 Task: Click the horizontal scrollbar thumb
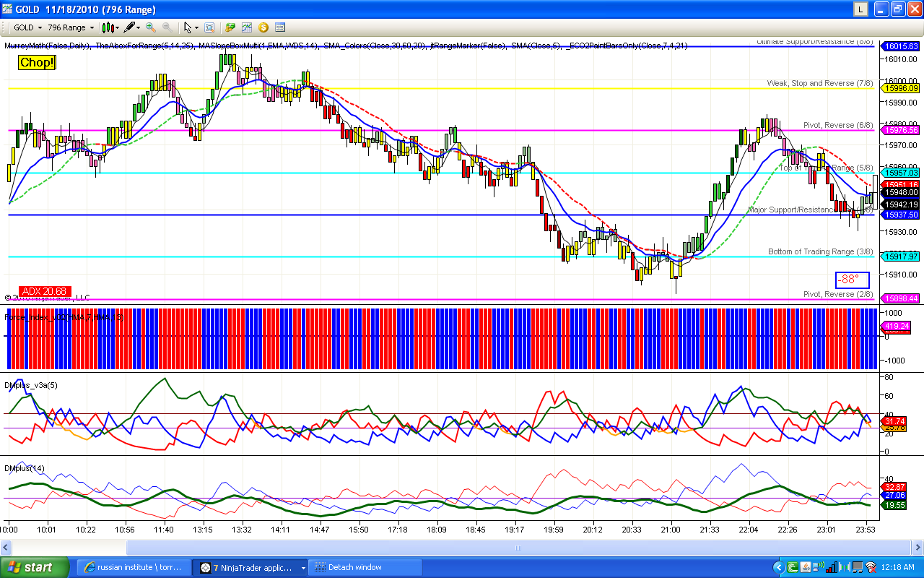click(518, 548)
